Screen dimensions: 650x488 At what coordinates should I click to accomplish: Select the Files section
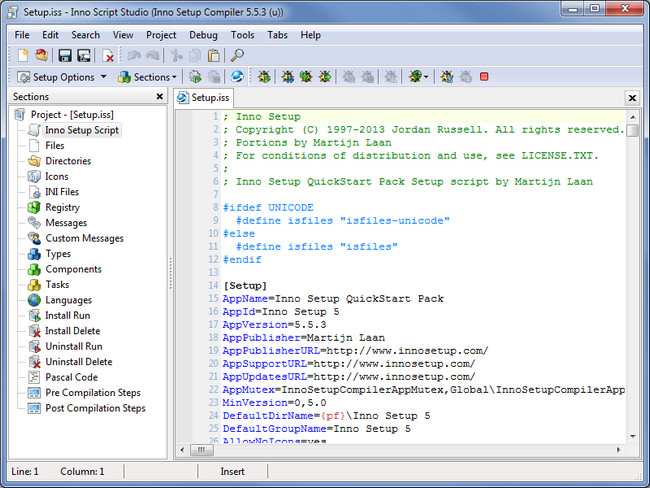click(x=55, y=146)
